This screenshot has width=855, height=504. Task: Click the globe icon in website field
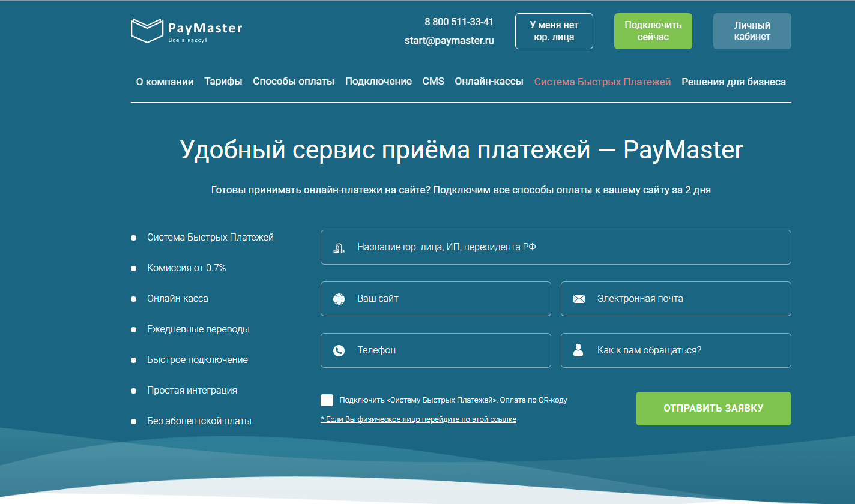coord(339,299)
